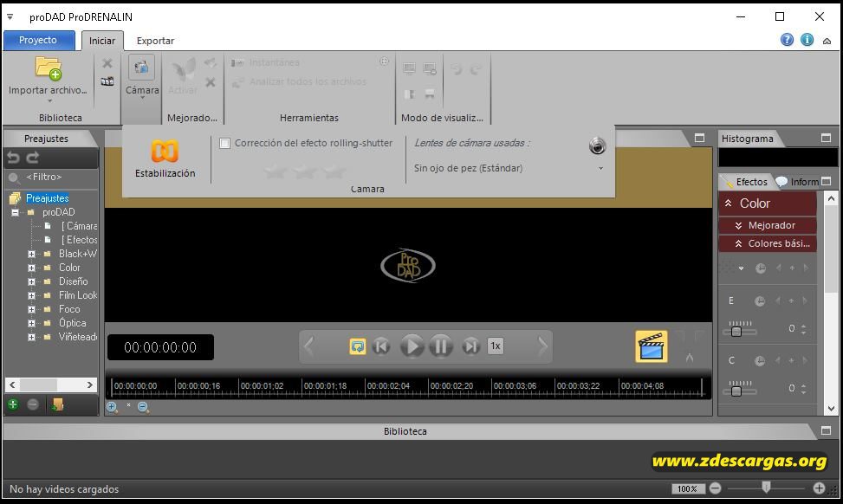This screenshot has height=504, width=843.
Task: Remove preset with the grey minus icon
Action: tap(33, 404)
